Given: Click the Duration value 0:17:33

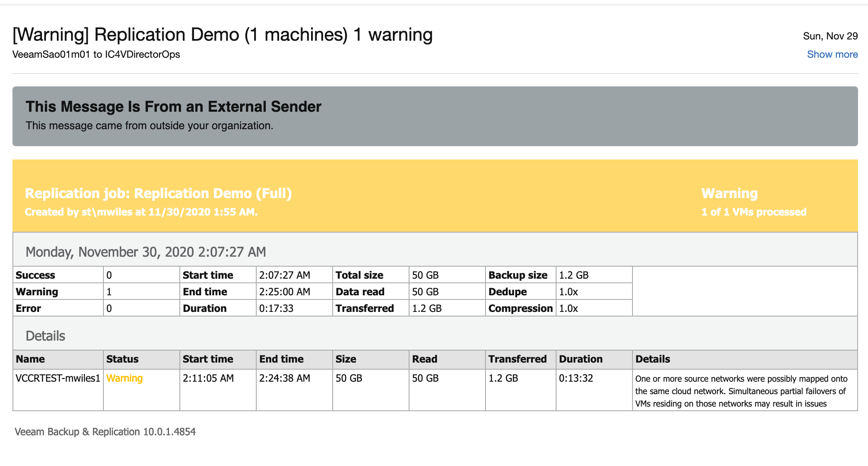Looking at the screenshot, I should (x=276, y=308).
